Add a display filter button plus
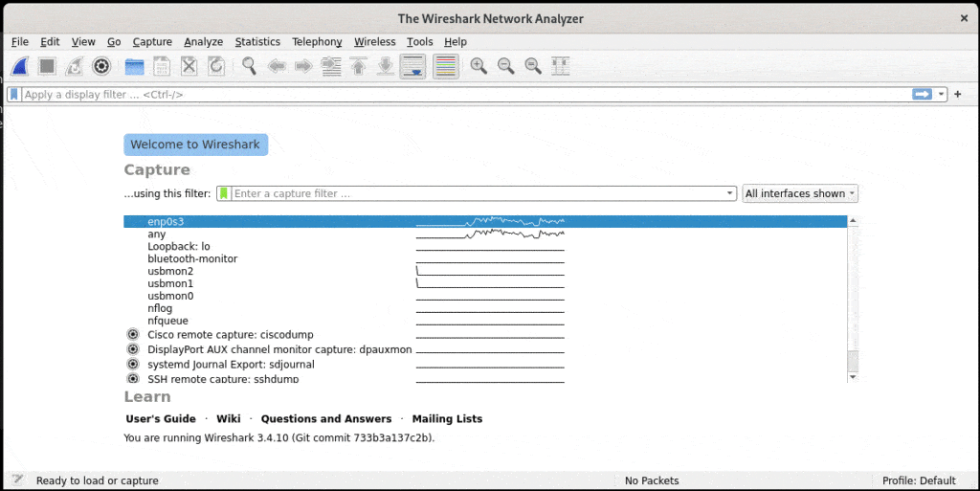980x491 pixels. 957,95
